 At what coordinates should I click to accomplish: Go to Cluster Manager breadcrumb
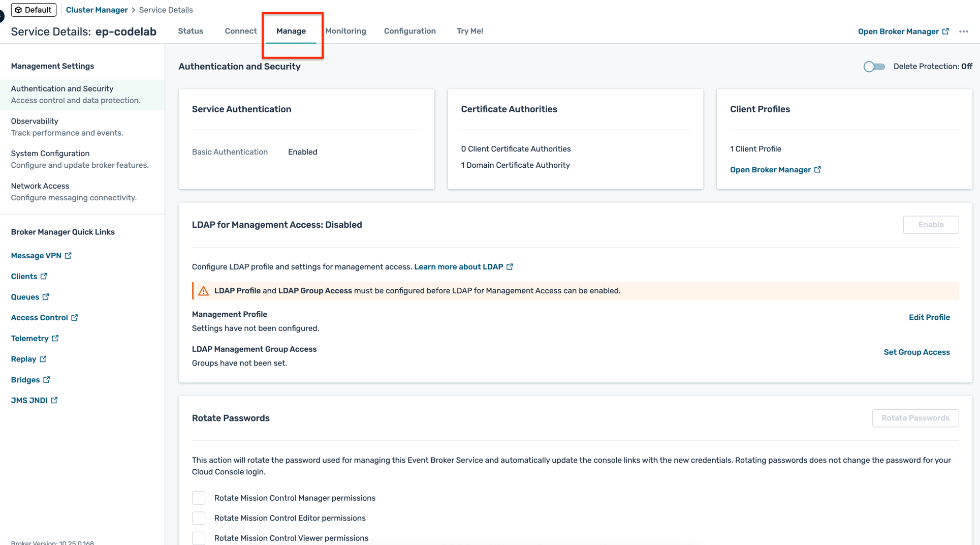click(97, 10)
